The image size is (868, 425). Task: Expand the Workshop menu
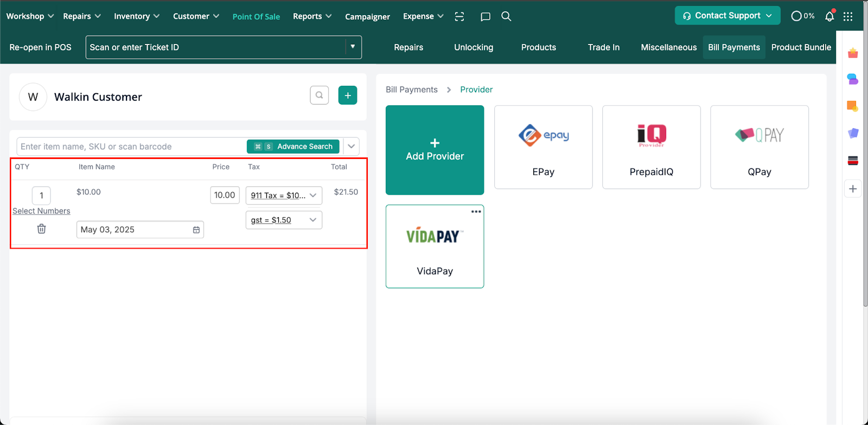tap(30, 16)
